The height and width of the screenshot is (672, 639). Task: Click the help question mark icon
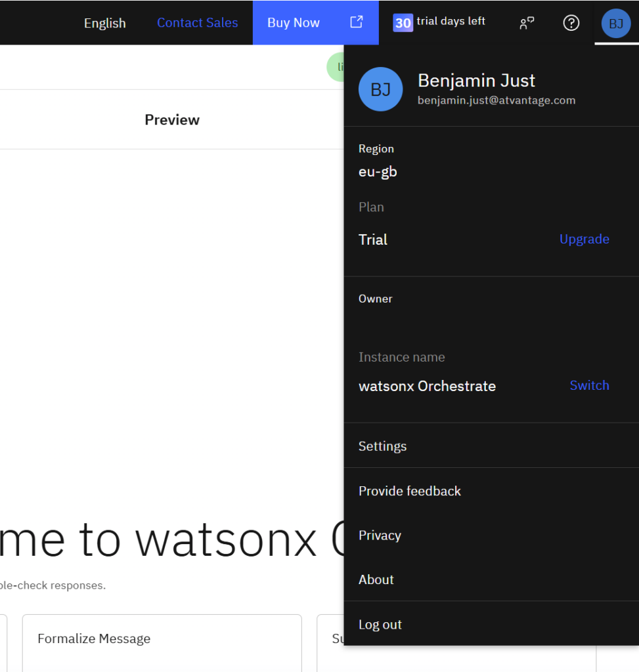pos(571,23)
